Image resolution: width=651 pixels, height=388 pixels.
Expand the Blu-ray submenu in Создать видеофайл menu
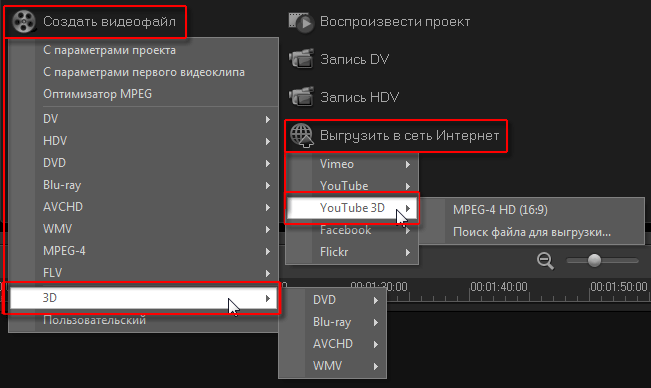pos(143,185)
